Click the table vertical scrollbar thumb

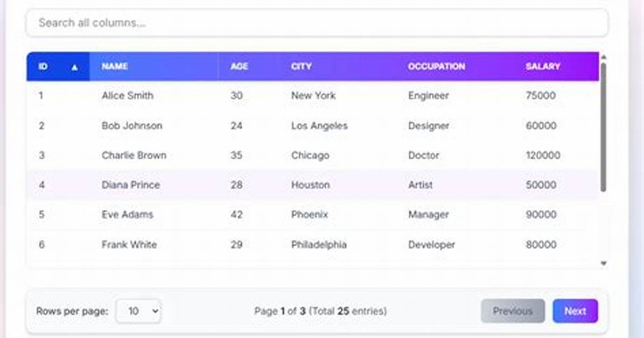pyautogui.click(x=603, y=128)
